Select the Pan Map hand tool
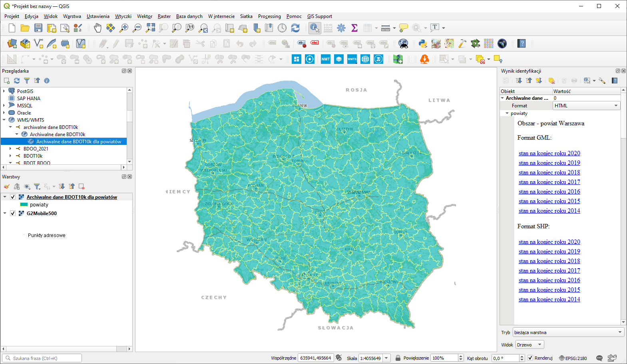Screen dimensions: 627x364 (98, 28)
